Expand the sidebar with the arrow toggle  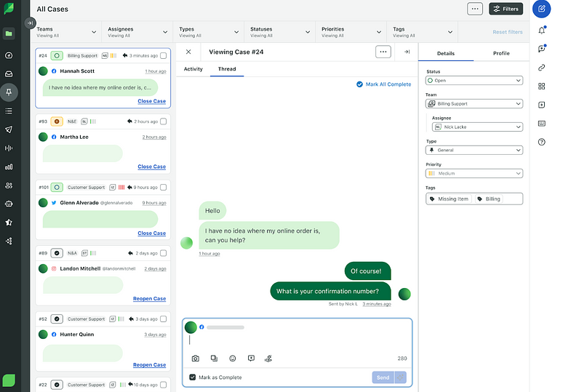click(x=31, y=23)
